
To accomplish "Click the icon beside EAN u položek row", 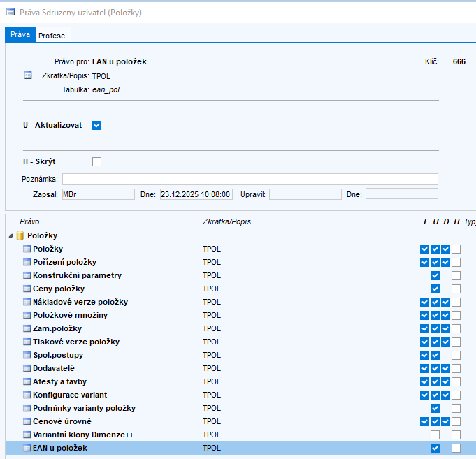I will tap(27, 448).
